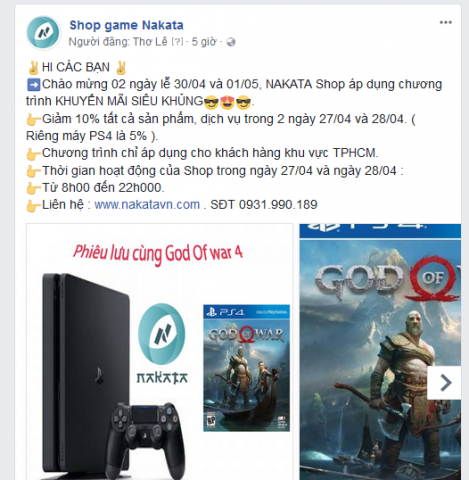
Task: Click the Shop game Nakata profile picture
Action: [x=43, y=33]
